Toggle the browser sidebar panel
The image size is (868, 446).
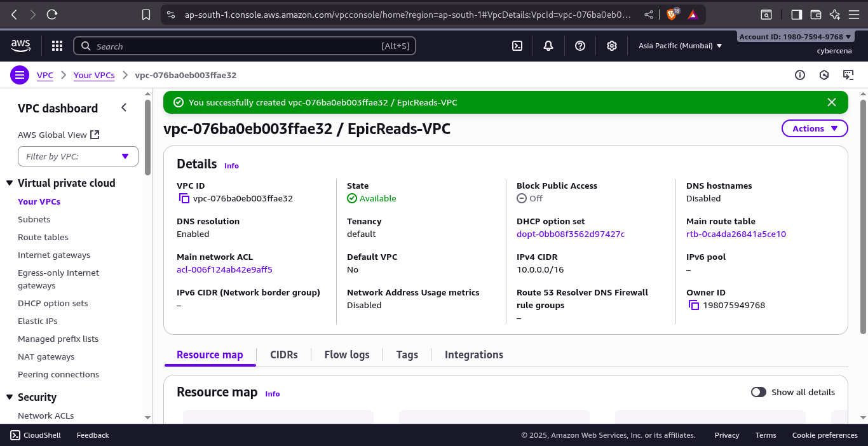point(796,14)
